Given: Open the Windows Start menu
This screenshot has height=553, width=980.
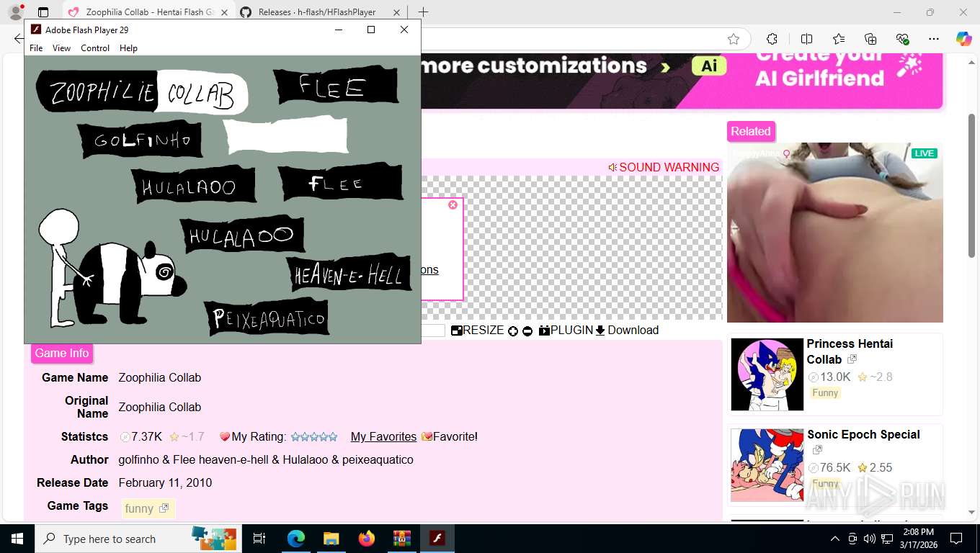Looking at the screenshot, I should tap(17, 539).
